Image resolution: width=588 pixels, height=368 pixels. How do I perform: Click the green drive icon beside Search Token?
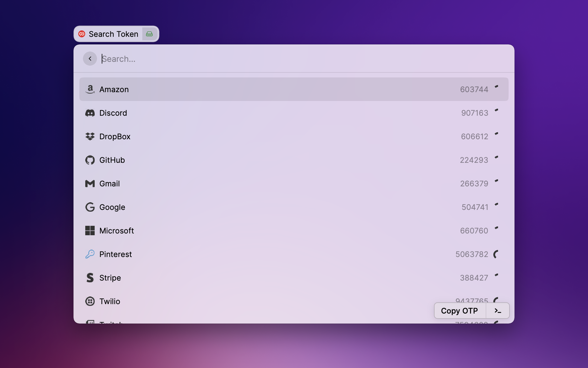coord(149,34)
